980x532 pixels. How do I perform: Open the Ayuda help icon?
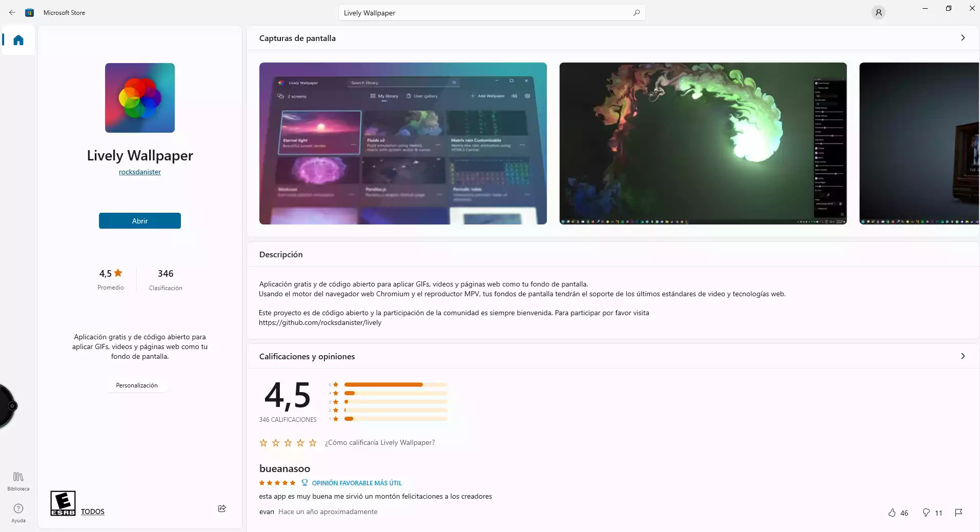(x=18, y=513)
